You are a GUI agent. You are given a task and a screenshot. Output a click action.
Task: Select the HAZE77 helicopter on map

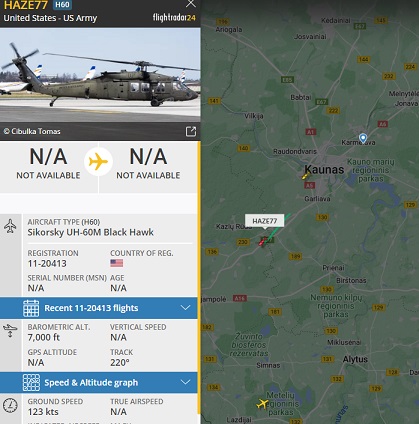tap(263, 241)
